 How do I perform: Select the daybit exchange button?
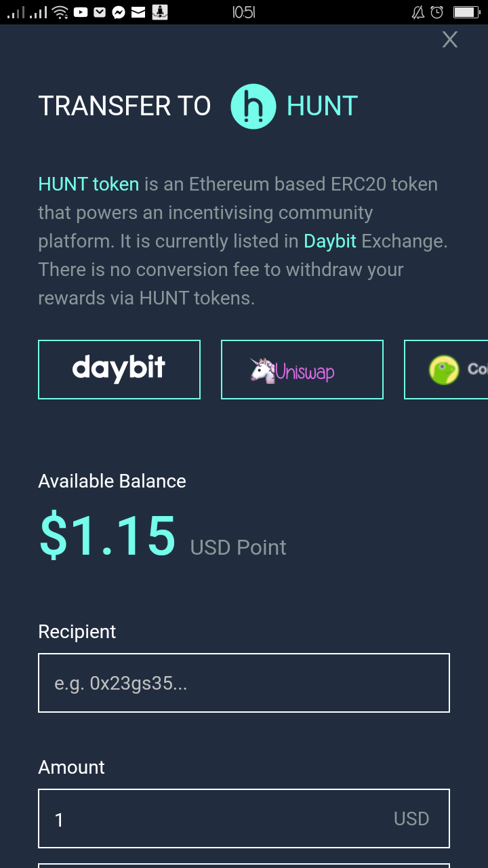(x=119, y=370)
